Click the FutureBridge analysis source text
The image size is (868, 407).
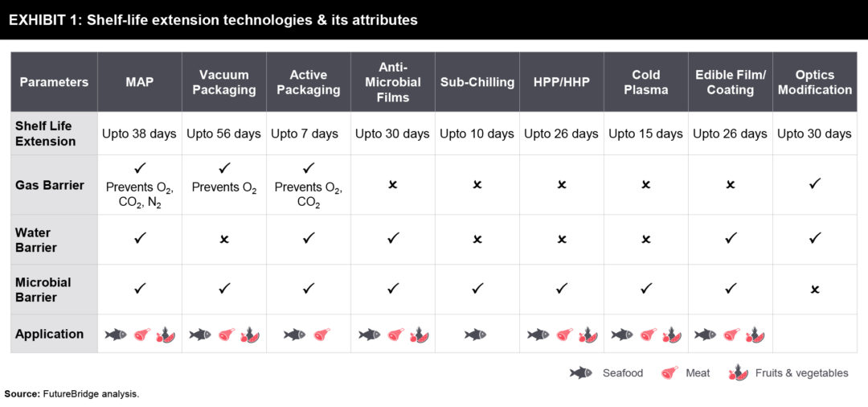[72, 394]
